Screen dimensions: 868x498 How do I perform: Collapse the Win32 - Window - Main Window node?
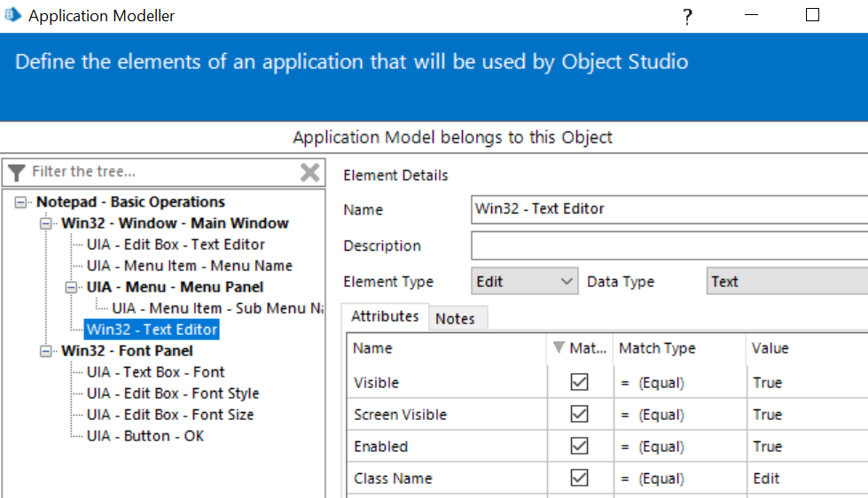pyautogui.click(x=46, y=223)
